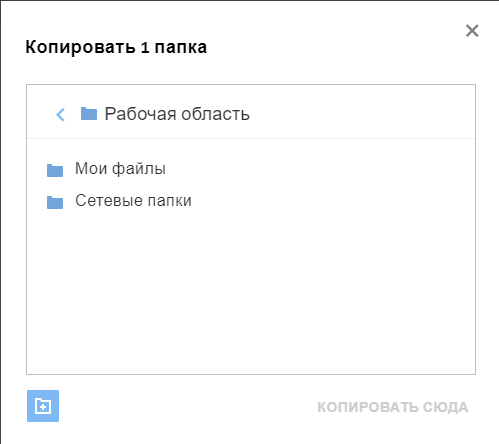This screenshot has width=499, height=444.
Task: Click the Сетевые папки folder icon
Action: (55, 202)
